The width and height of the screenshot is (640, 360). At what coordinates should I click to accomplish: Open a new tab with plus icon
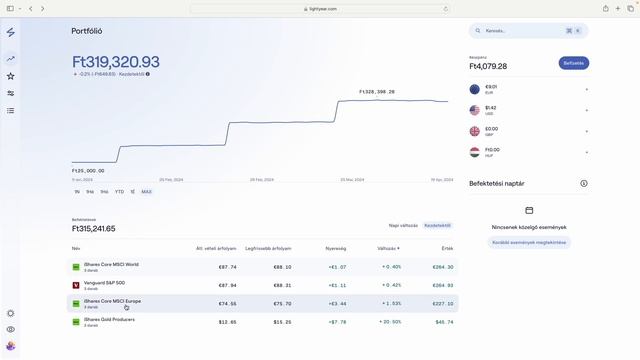618,9
